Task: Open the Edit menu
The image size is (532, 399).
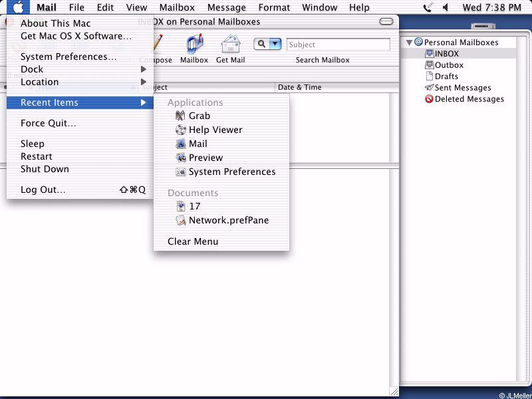Action: pyautogui.click(x=106, y=7)
